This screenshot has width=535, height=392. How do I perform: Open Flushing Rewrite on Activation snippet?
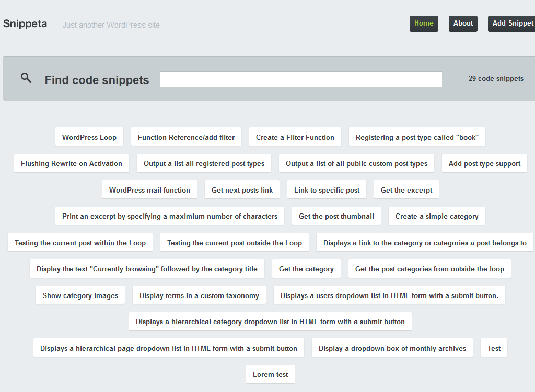click(71, 163)
